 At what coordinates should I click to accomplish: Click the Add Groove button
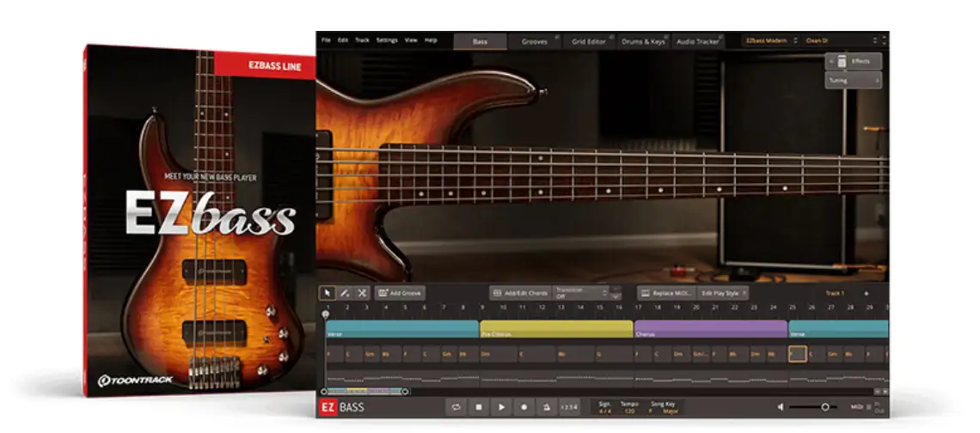(400, 292)
